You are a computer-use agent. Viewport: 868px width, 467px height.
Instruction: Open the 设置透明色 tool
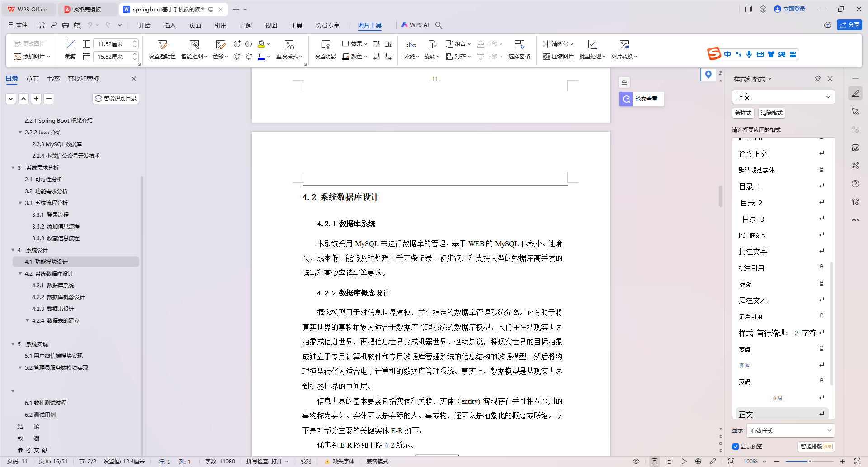click(x=162, y=49)
